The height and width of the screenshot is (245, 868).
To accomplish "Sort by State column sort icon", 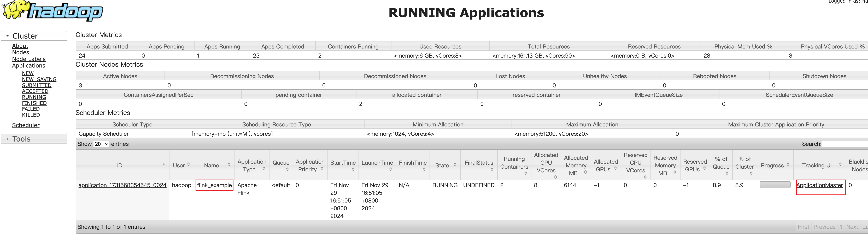I will point(455,165).
